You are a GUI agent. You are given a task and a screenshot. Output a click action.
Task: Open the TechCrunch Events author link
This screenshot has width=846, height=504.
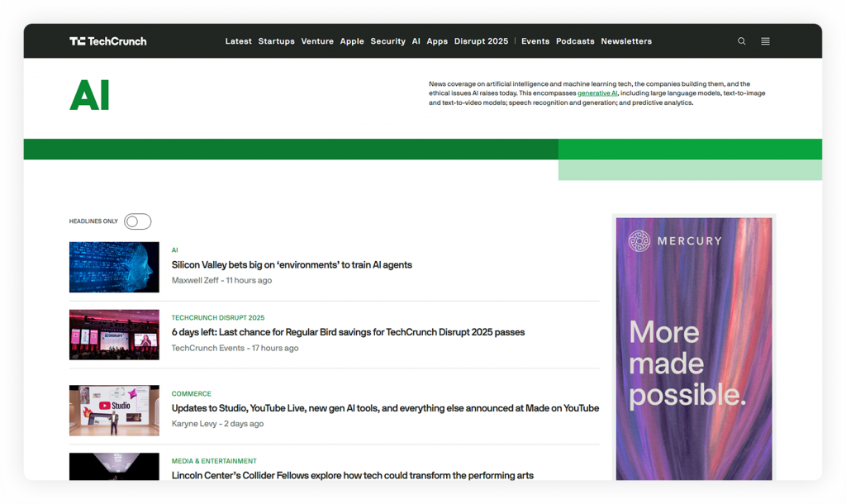pyautogui.click(x=207, y=348)
